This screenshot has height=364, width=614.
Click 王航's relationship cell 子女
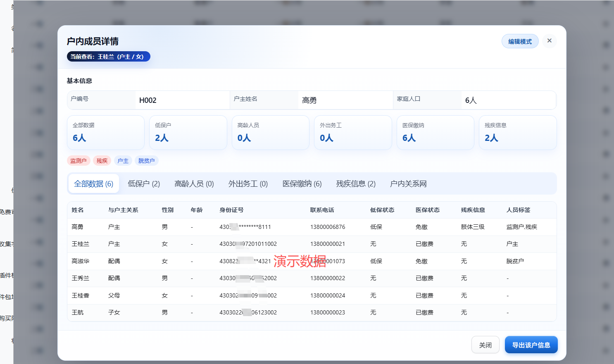pyautogui.click(x=114, y=312)
